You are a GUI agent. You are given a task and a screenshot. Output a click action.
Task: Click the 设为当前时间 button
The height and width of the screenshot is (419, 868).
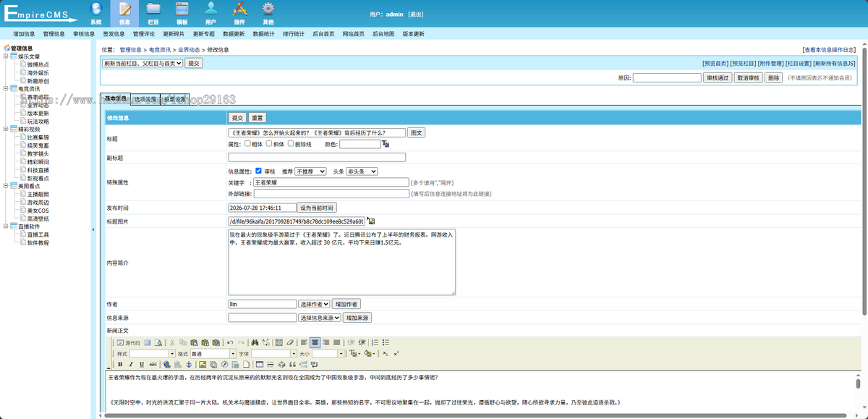point(317,208)
